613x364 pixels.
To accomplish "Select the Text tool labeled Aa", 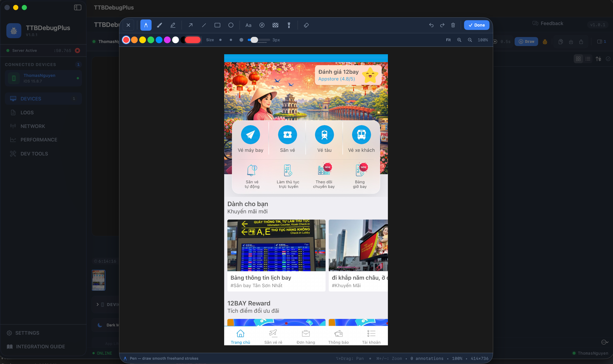I will (248, 25).
